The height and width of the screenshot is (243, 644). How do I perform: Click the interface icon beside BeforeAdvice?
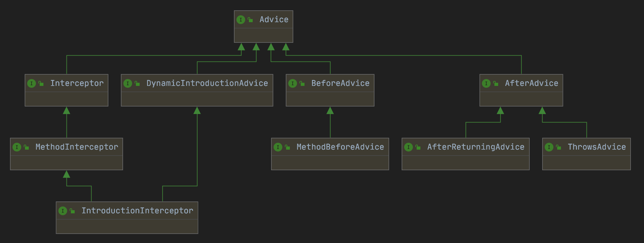[x=292, y=83]
